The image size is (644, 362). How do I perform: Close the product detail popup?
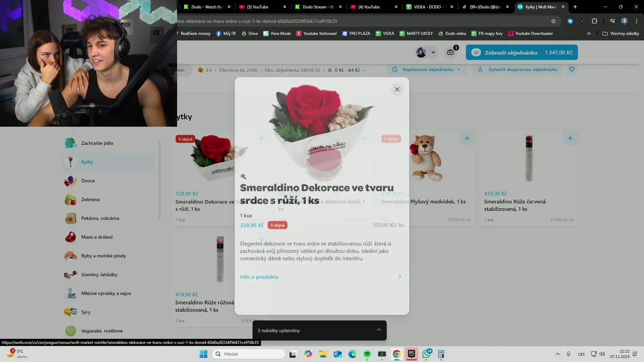(x=397, y=89)
